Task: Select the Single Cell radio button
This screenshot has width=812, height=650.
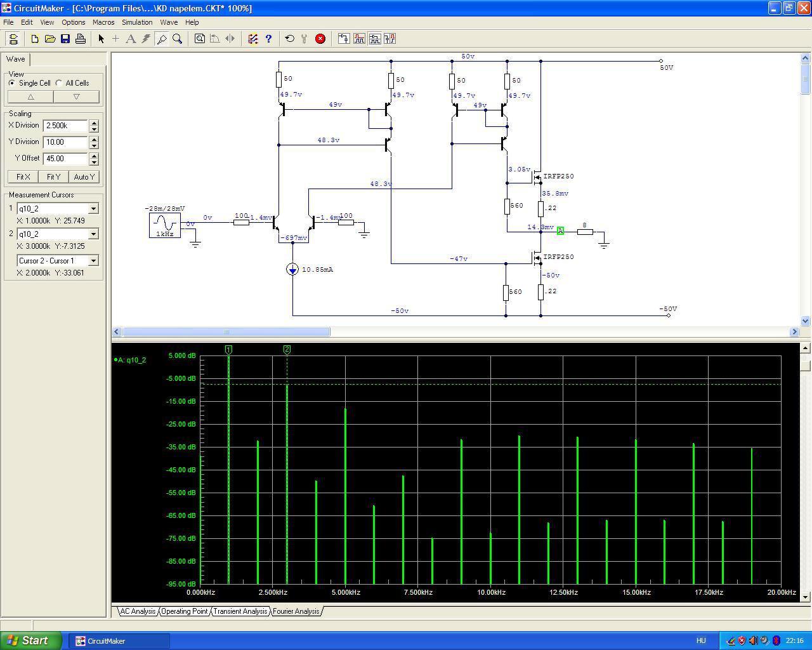Action: pos(12,83)
